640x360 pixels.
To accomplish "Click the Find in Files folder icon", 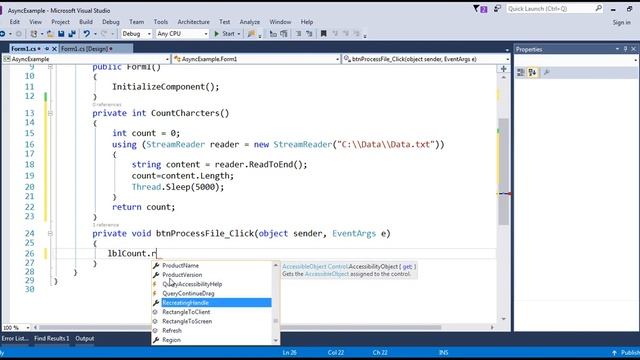I will pos(251,34).
